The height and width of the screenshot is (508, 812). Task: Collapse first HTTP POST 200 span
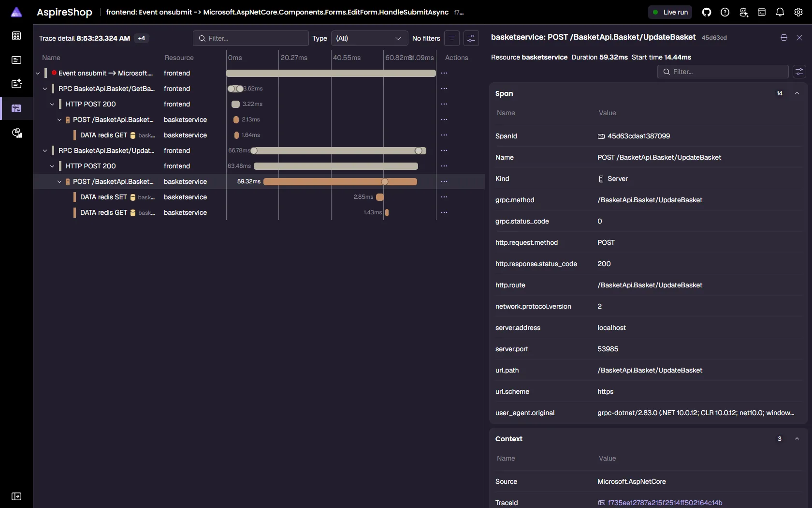[52, 104]
